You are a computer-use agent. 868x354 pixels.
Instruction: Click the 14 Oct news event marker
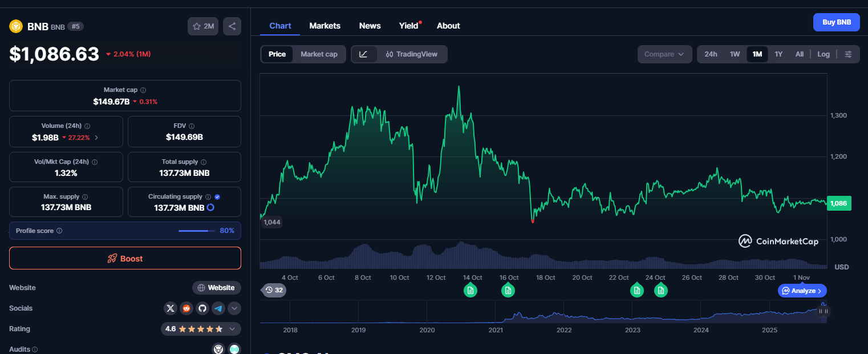click(470, 291)
